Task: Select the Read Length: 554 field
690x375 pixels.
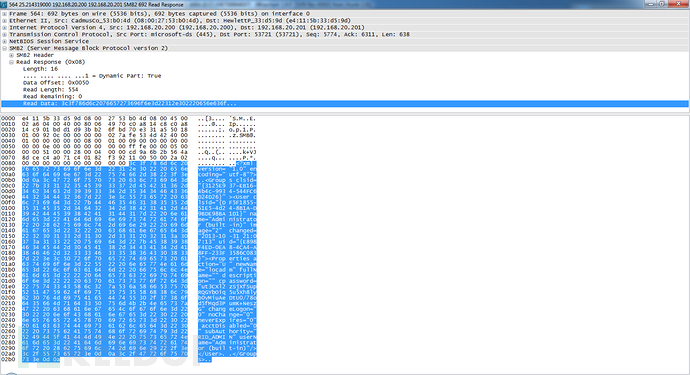Action: click(51, 90)
